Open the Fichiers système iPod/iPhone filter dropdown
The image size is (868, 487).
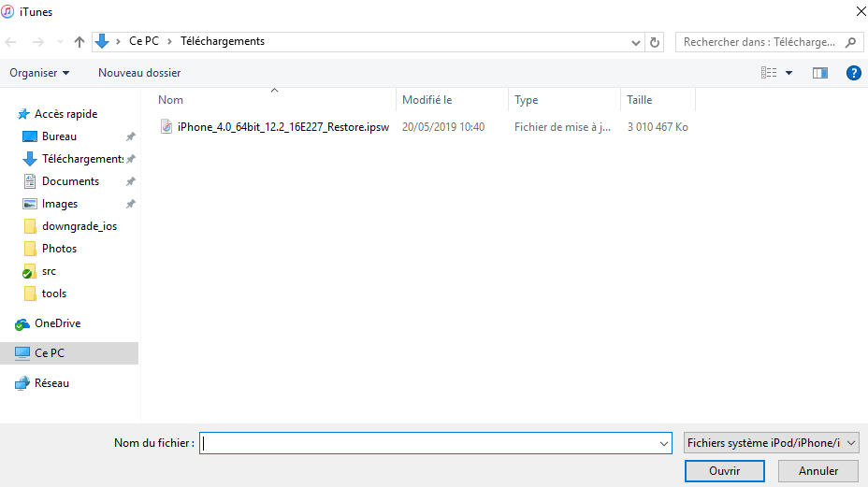(x=771, y=443)
